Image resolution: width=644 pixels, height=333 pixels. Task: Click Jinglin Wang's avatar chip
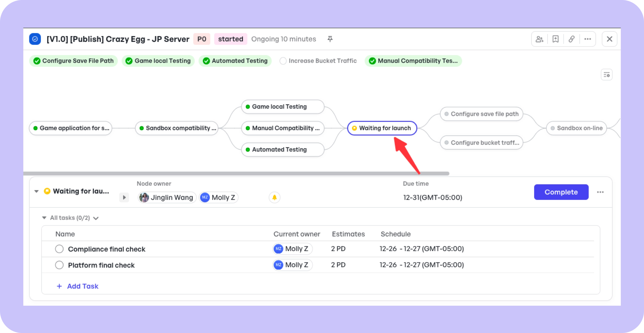pyautogui.click(x=167, y=197)
